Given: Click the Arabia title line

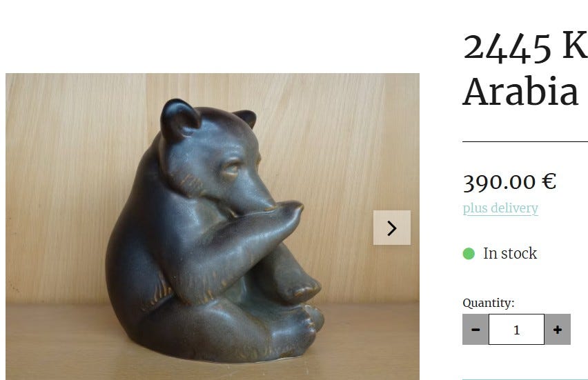Looking at the screenshot, I should click(x=521, y=92).
